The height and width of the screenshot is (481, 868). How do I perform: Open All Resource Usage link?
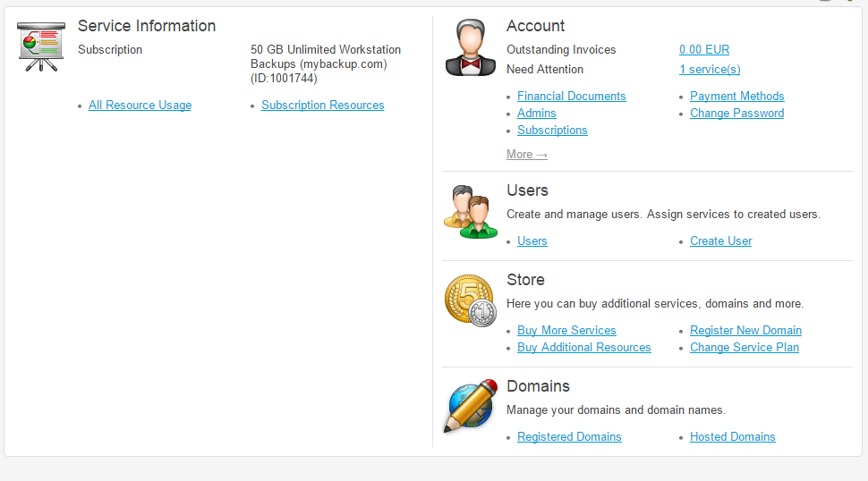[140, 105]
